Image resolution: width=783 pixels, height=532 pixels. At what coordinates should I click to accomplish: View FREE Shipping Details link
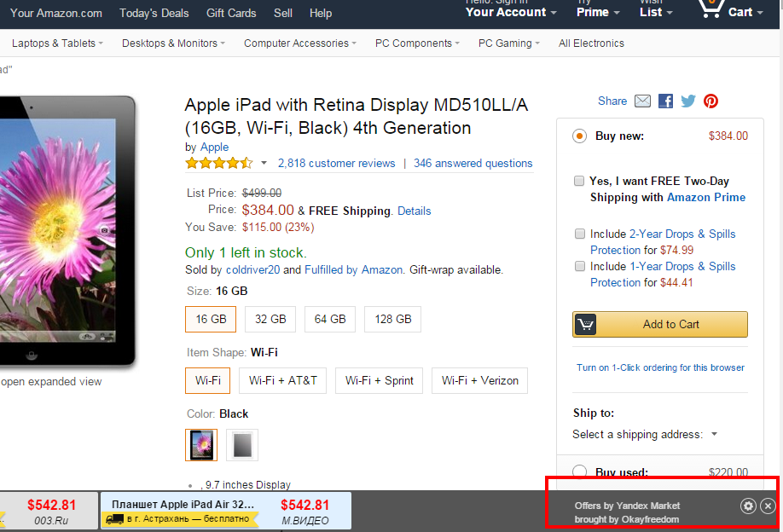tap(414, 211)
